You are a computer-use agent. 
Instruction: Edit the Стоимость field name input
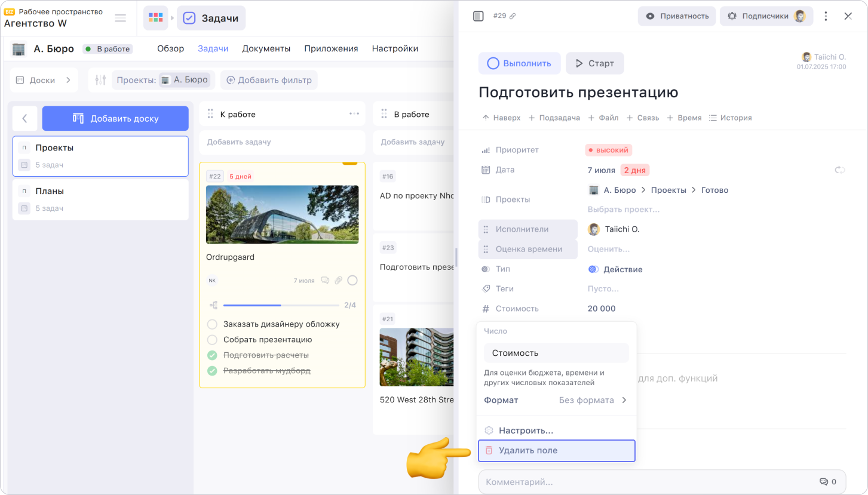pos(556,353)
